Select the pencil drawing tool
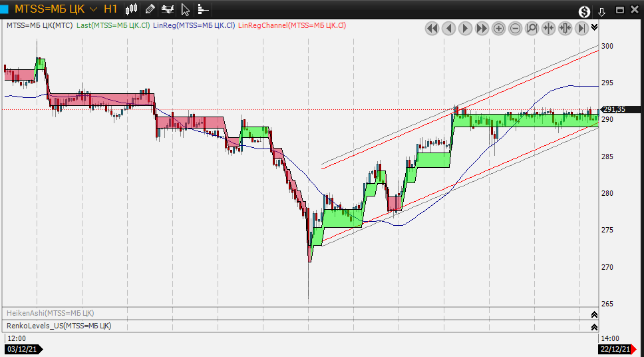 tap(150, 9)
